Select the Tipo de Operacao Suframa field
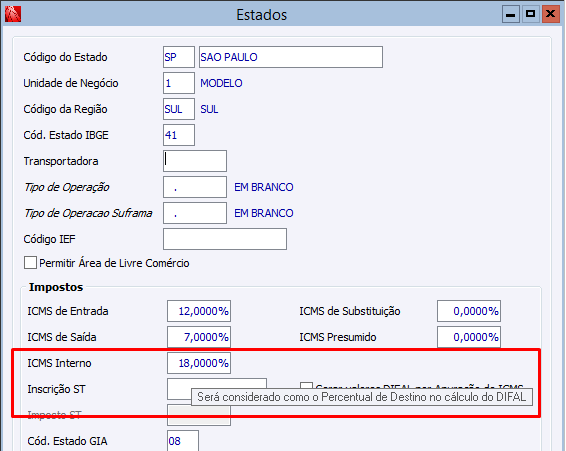This screenshot has height=451, width=566. 195,213
